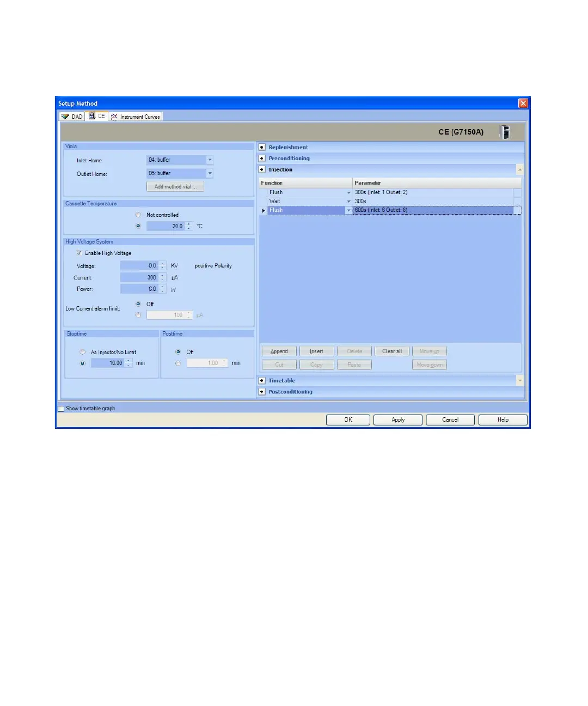Click the row pointer arrow beside selected Flush
This screenshot has height=706, width=588.
coord(264,210)
